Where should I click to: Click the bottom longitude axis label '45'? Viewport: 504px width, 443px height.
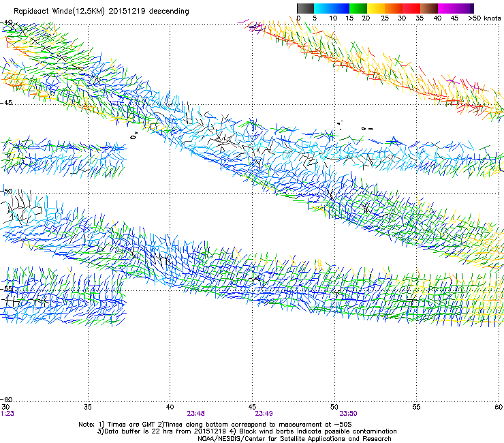252,407
